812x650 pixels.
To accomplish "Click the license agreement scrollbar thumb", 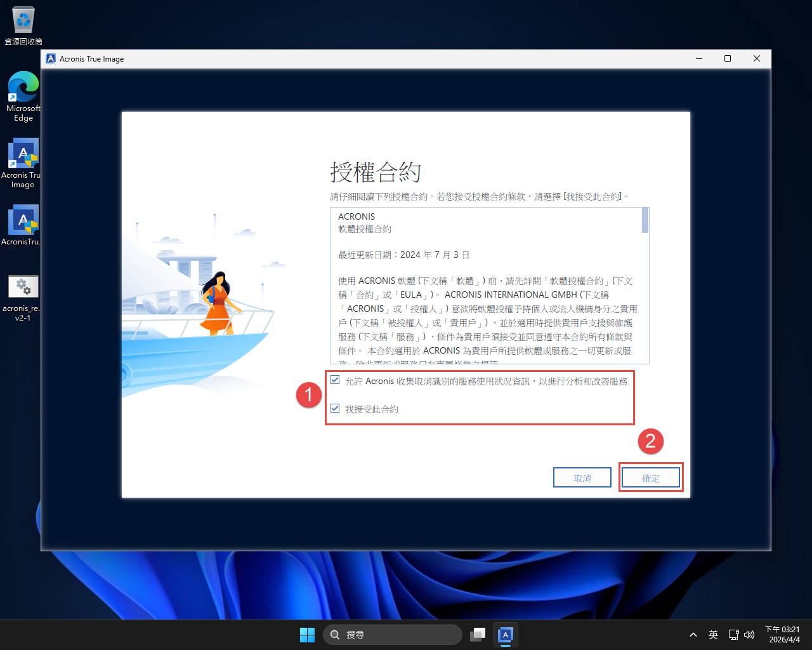I will (645, 220).
